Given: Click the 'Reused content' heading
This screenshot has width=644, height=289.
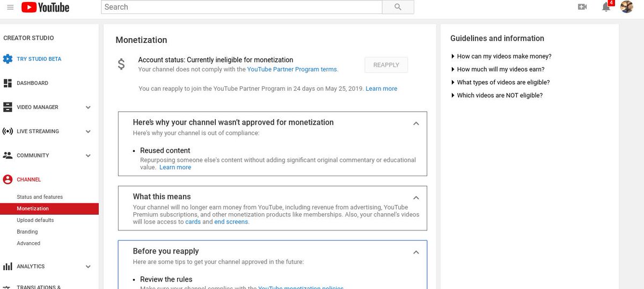Looking at the screenshot, I should 165,151.
